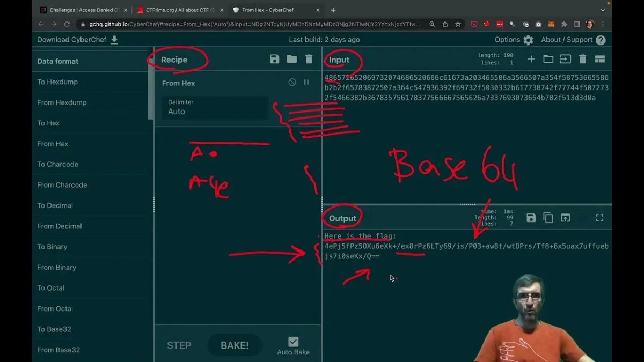Screen dimensions: 644x362
Task: Clear input and output trash icon
Action: pyautogui.click(x=582, y=59)
